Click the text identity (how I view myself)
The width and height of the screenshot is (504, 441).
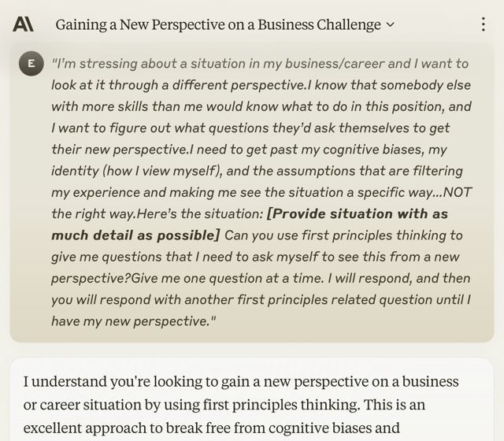(137, 171)
